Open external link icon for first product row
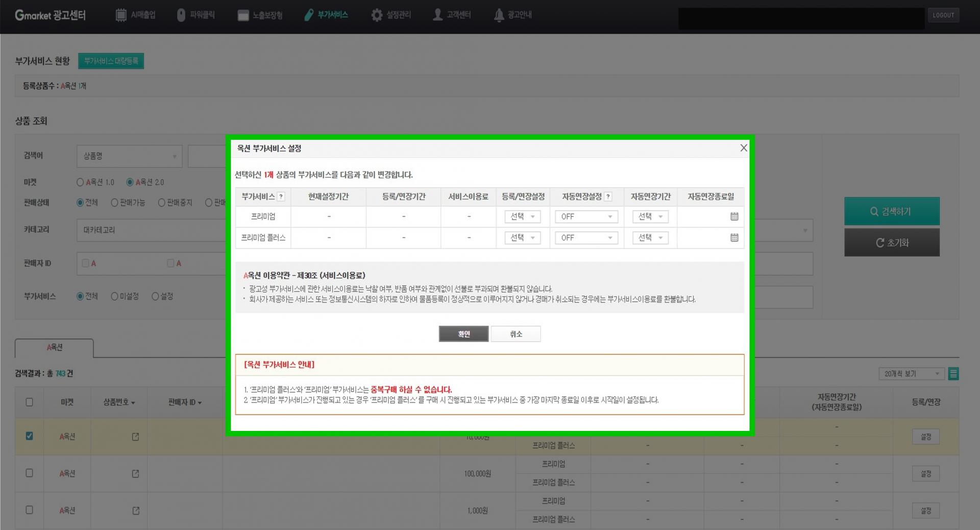The height and width of the screenshot is (530, 980). tap(135, 437)
